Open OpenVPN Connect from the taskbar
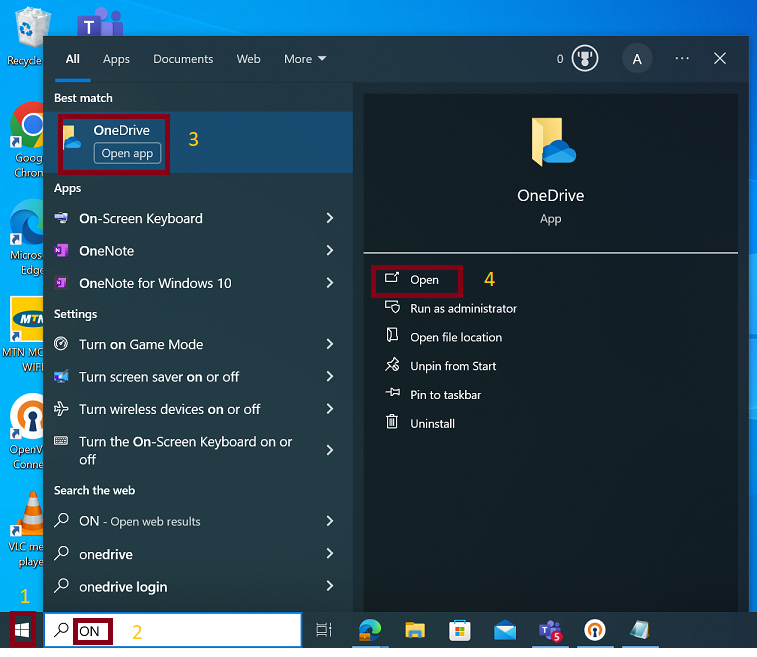This screenshot has width=757, height=657. tap(595, 630)
